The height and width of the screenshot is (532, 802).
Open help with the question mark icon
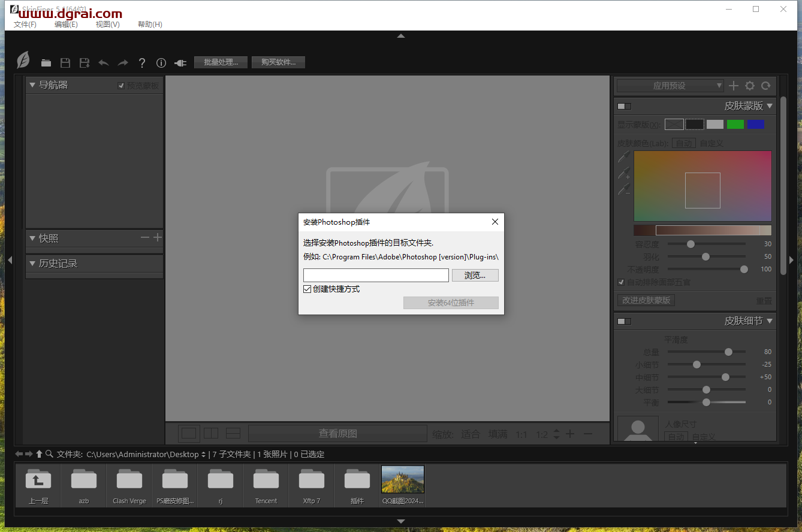click(142, 63)
